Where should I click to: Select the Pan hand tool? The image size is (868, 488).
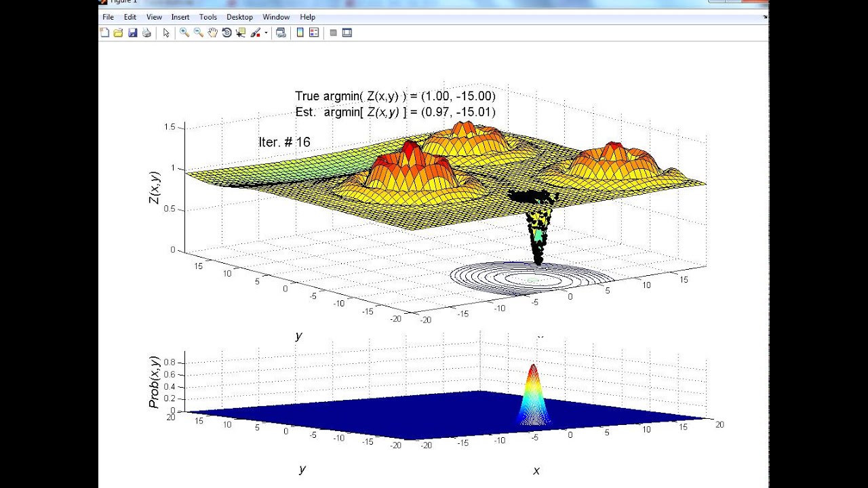pos(213,33)
